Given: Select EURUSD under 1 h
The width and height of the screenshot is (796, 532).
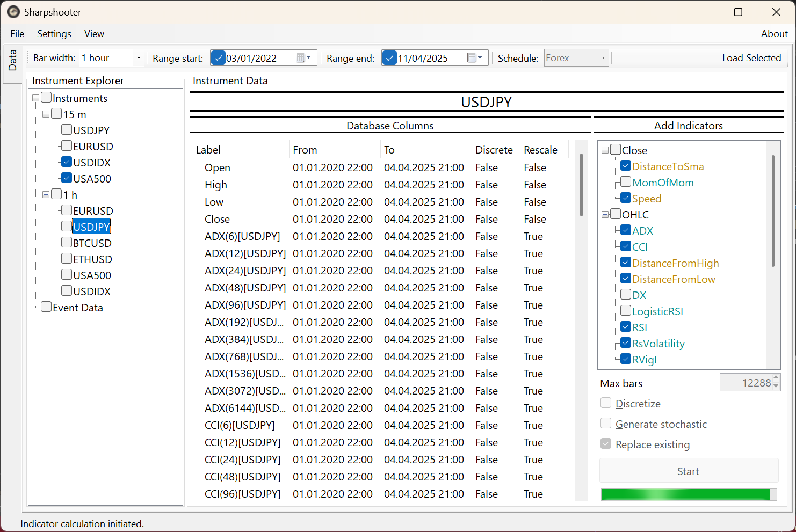Looking at the screenshot, I should click(x=93, y=210).
